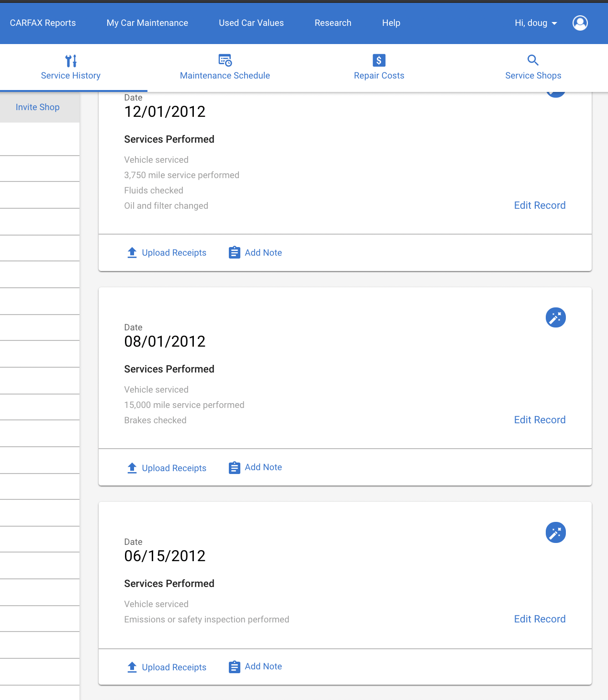
Task: Click the clipboard note icon in 08/01/2012 record
Action: (x=235, y=467)
